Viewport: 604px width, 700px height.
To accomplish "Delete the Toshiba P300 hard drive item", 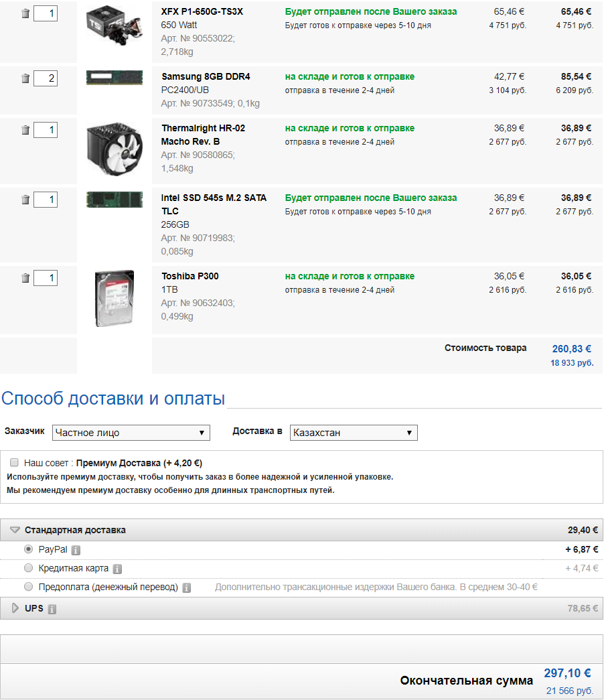I will tap(25, 278).
